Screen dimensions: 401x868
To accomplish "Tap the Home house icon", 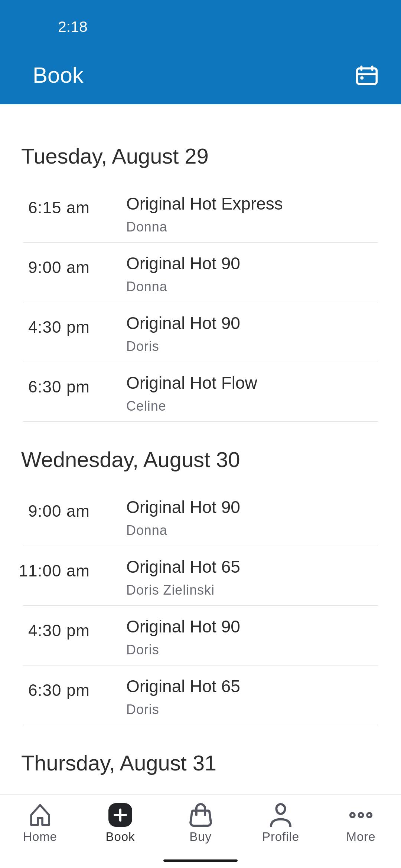I will point(40,815).
